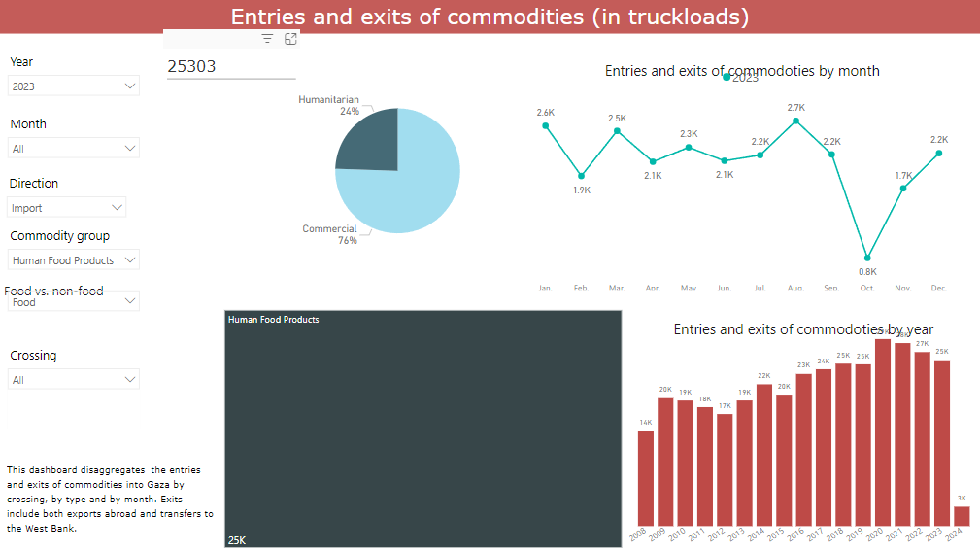Select the January 2.6K data point
The image size is (980, 552).
click(x=546, y=125)
